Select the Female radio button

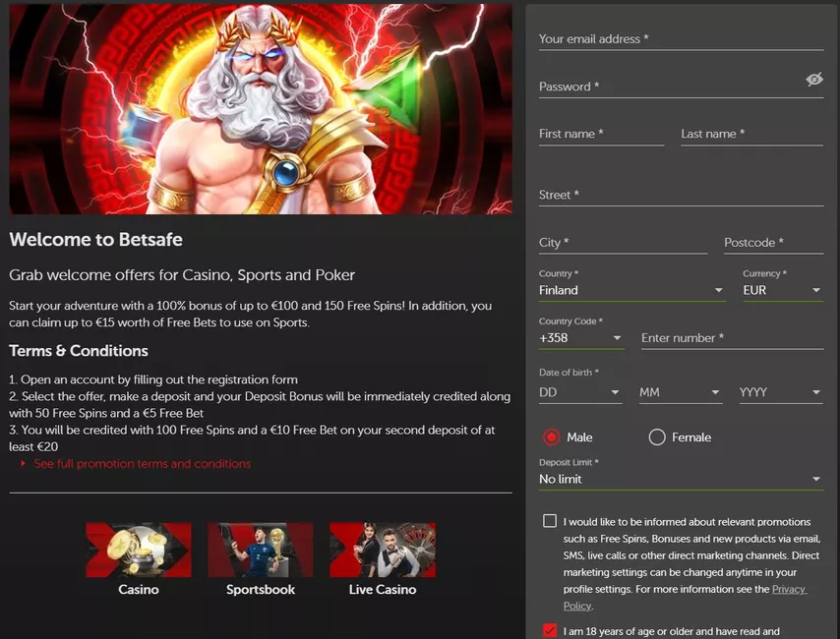657,437
